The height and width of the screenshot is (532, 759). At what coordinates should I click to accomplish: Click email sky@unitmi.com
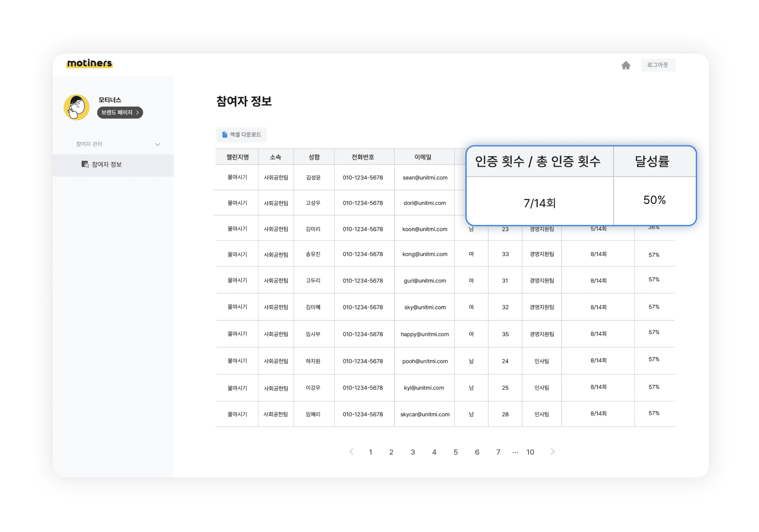pyautogui.click(x=425, y=307)
